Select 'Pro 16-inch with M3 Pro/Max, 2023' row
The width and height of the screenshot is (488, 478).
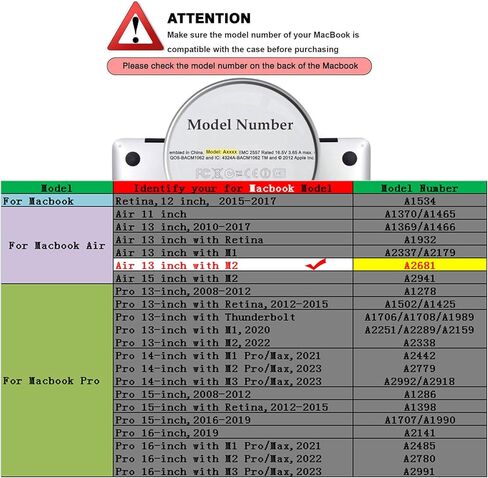233,471
